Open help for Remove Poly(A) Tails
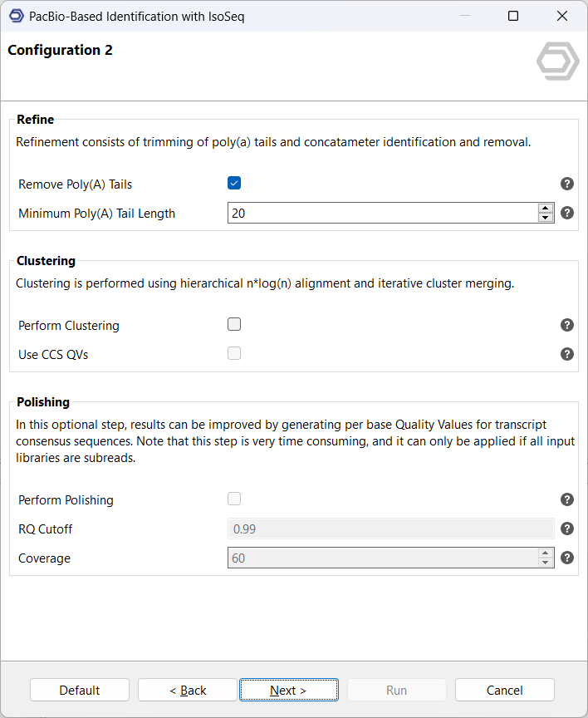Image resolution: width=588 pixels, height=718 pixels. pyautogui.click(x=567, y=184)
